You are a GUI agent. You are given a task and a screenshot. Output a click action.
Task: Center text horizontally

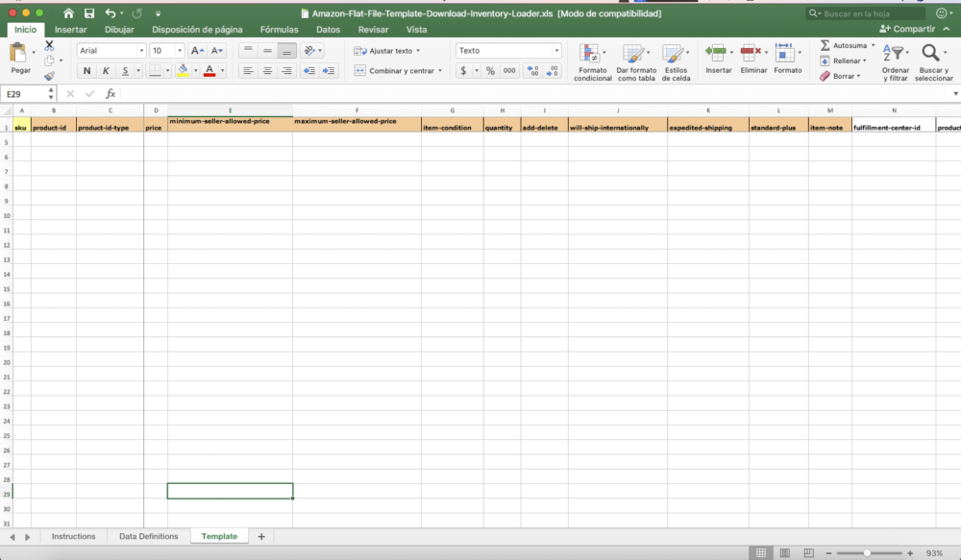point(267,70)
